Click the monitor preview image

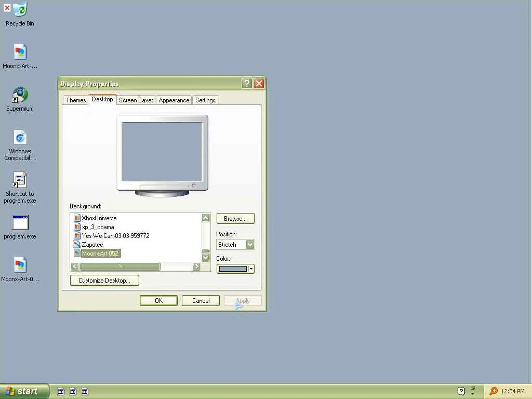coord(162,156)
